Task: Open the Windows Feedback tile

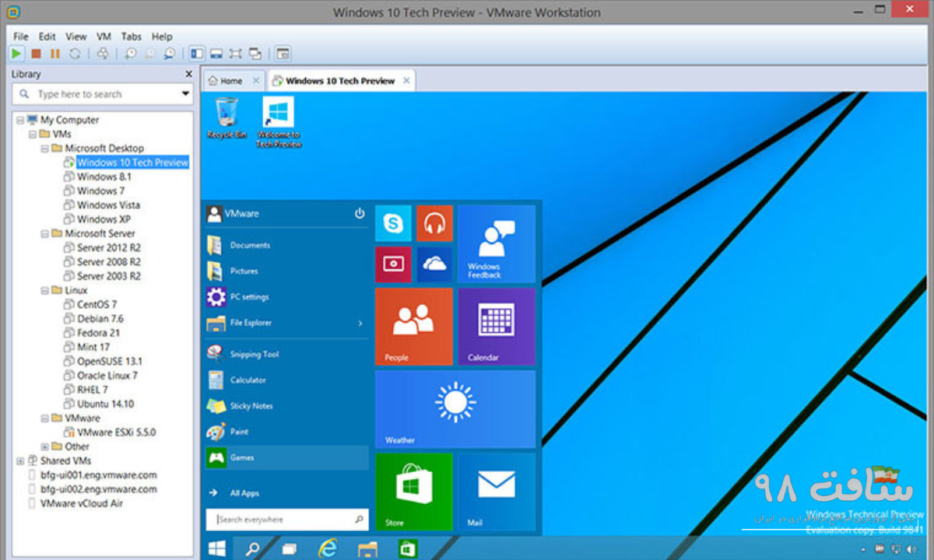Action: pos(497,244)
